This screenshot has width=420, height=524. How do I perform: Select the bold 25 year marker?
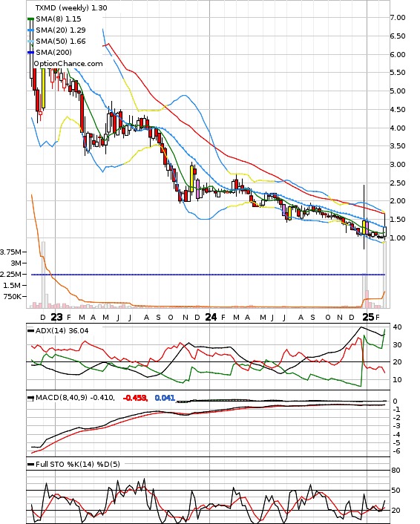tap(368, 317)
